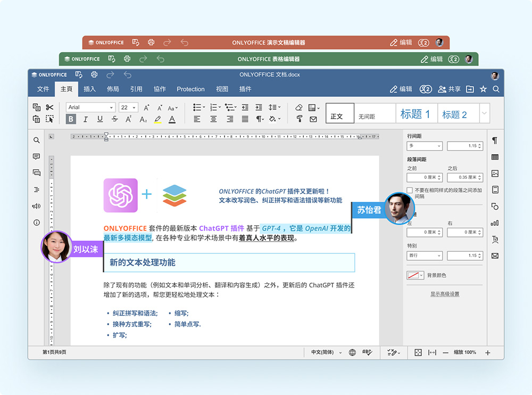Screen dimensions: 532x395
Task: Open the 引用 tab
Action: coord(136,89)
